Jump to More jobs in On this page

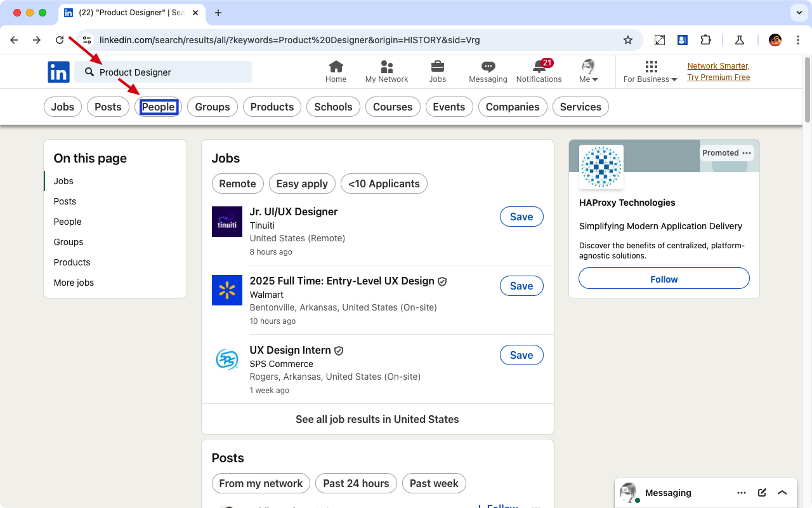(x=74, y=283)
